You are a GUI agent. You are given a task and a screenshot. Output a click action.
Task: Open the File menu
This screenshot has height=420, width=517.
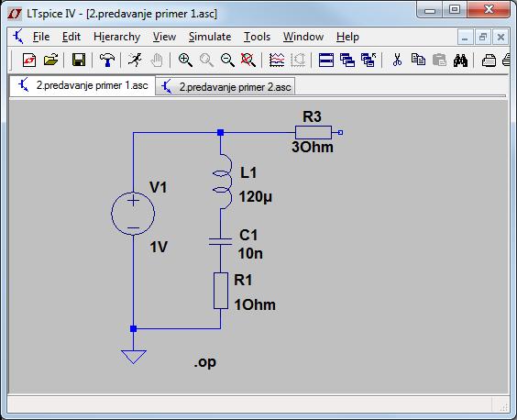click(41, 37)
